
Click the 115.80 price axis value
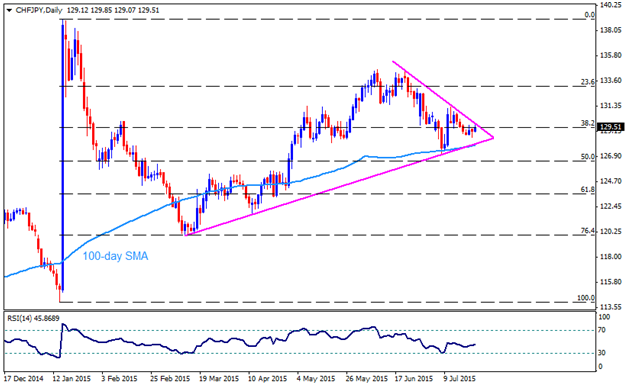pyautogui.click(x=611, y=282)
